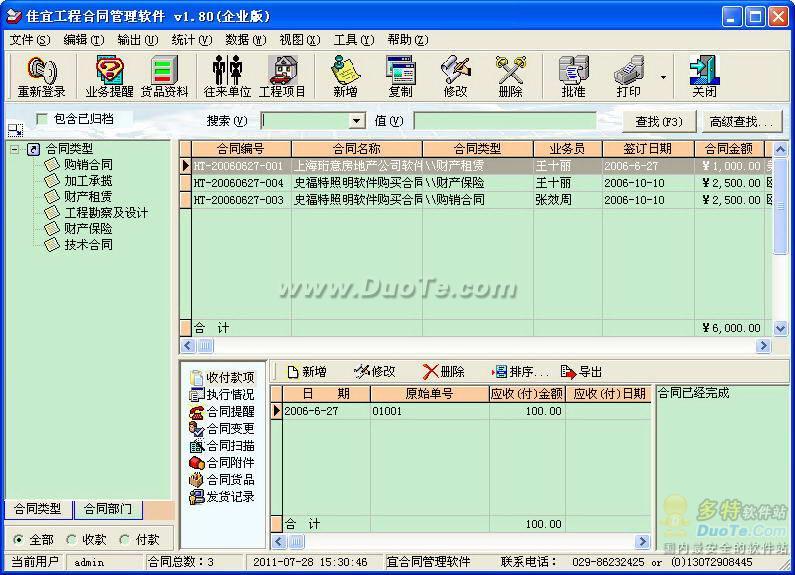Click the contract grid scroll right arrow
The height and width of the screenshot is (575, 795).
click(x=763, y=346)
